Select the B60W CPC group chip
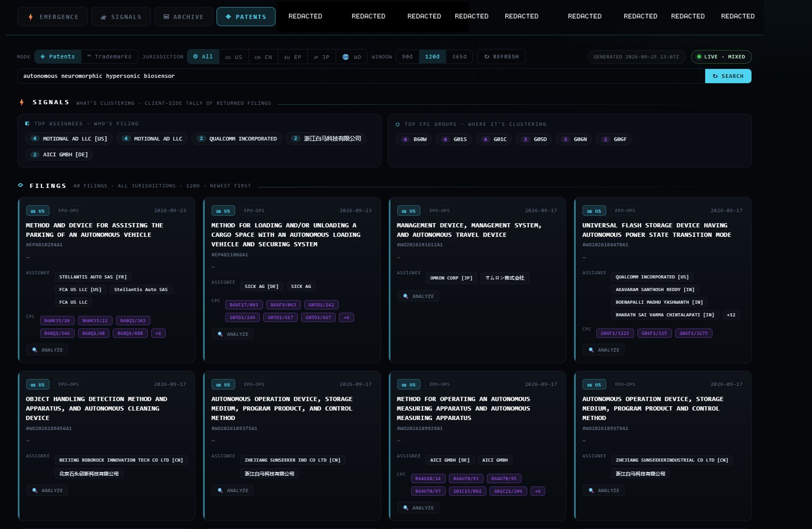Image resolution: width=812 pixels, height=529 pixels. click(x=414, y=139)
